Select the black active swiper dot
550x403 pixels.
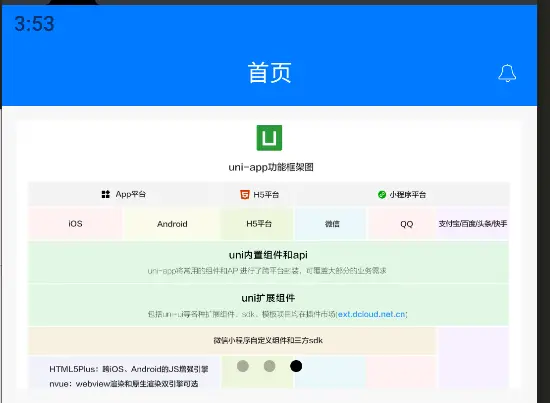tap(296, 366)
